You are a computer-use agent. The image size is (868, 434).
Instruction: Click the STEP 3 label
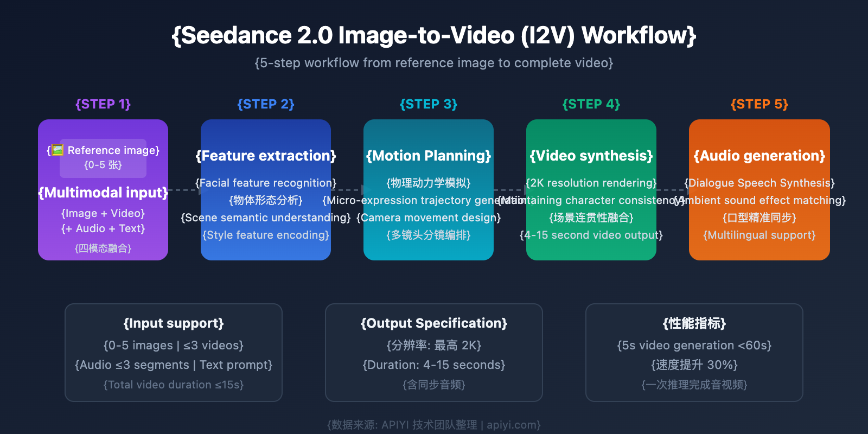(x=429, y=104)
